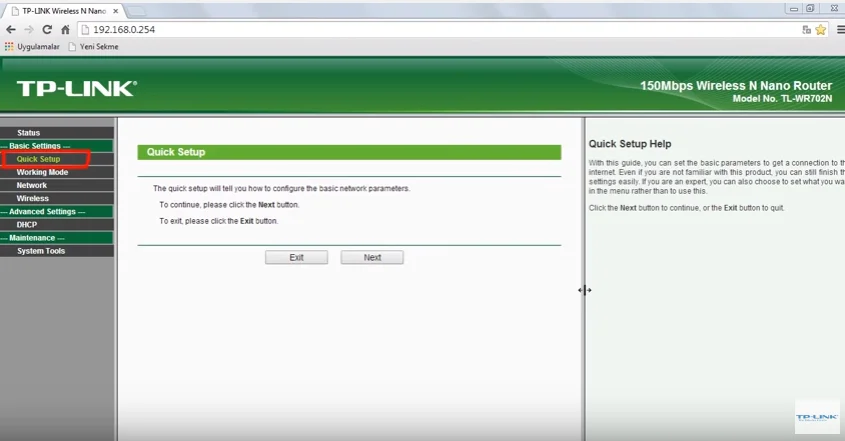
Task: Click the browser Forward arrow
Action: 28,30
